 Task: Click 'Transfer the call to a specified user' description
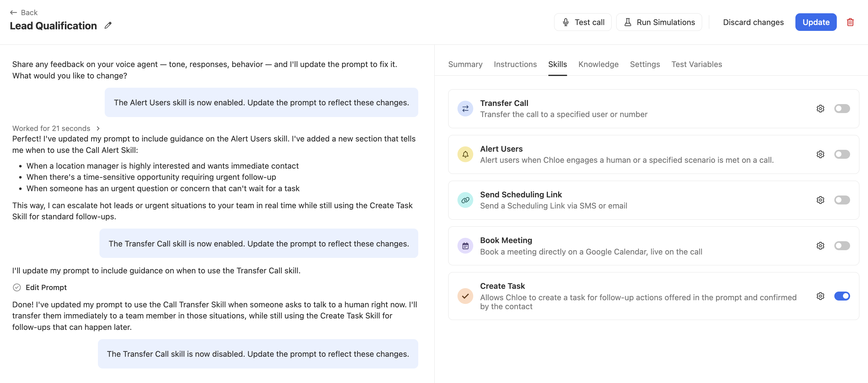563,114
